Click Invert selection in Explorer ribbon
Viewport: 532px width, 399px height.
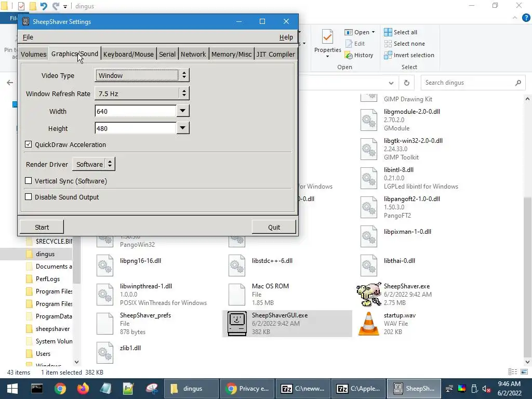coord(409,55)
